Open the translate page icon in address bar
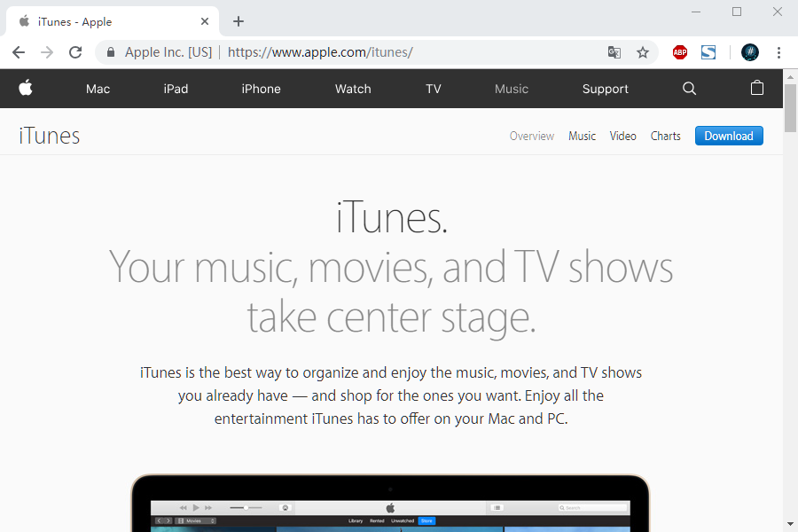The image size is (798, 532). pos(614,52)
